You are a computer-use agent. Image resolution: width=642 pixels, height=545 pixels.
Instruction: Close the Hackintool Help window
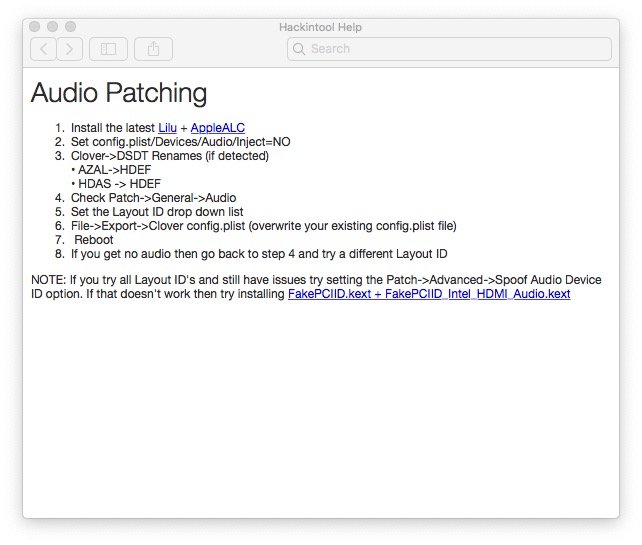coord(35,27)
